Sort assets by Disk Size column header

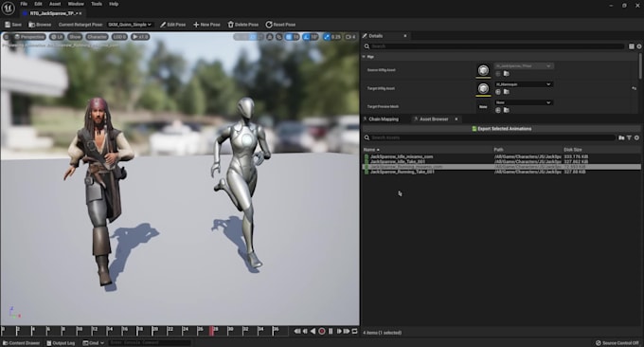(573, 150)
